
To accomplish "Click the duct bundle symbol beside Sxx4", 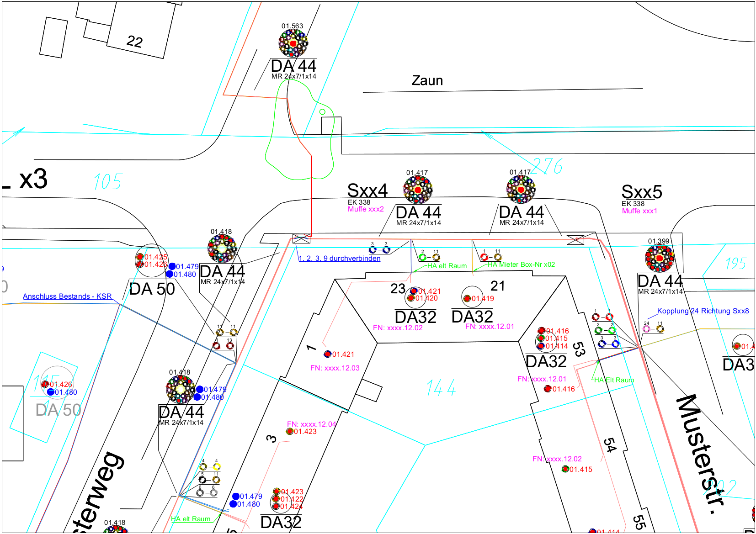I will (x=417, y=190).
